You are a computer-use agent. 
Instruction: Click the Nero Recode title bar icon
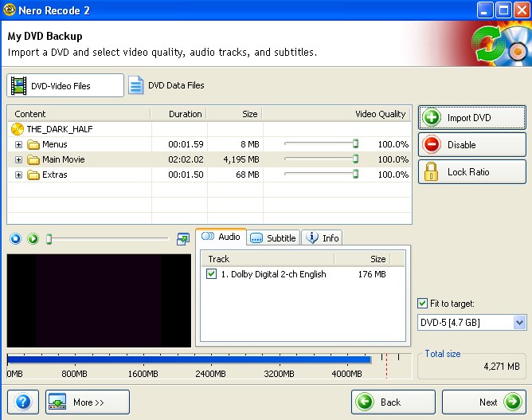tap(10, 10)
